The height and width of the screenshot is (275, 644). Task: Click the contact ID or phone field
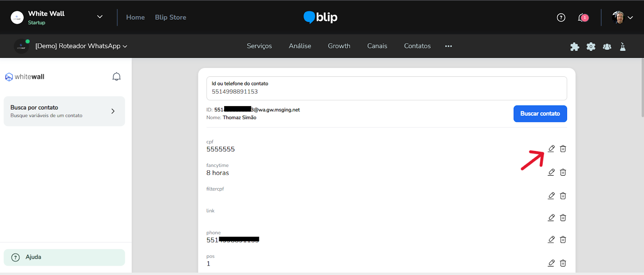tap(386, 88)
